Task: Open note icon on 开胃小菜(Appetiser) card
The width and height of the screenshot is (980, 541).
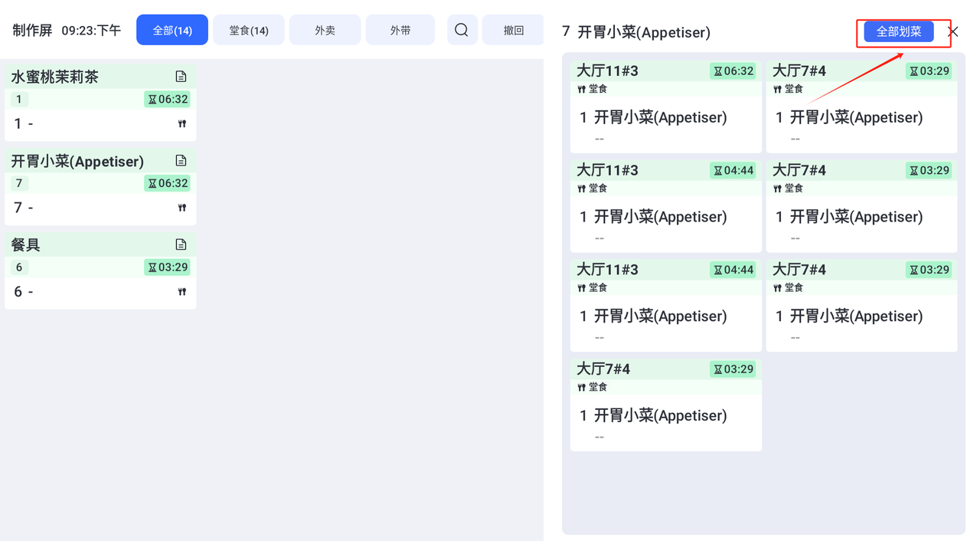Action: point(181,161)
